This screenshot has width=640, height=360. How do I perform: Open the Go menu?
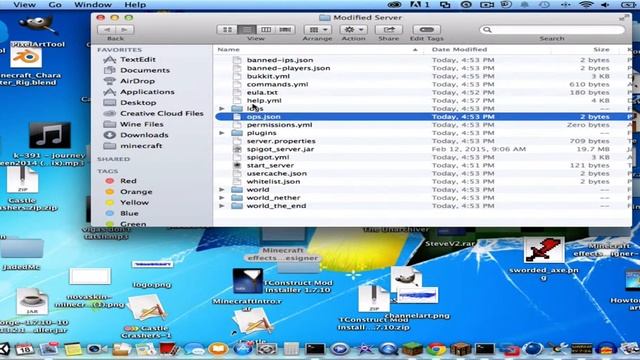55,5
